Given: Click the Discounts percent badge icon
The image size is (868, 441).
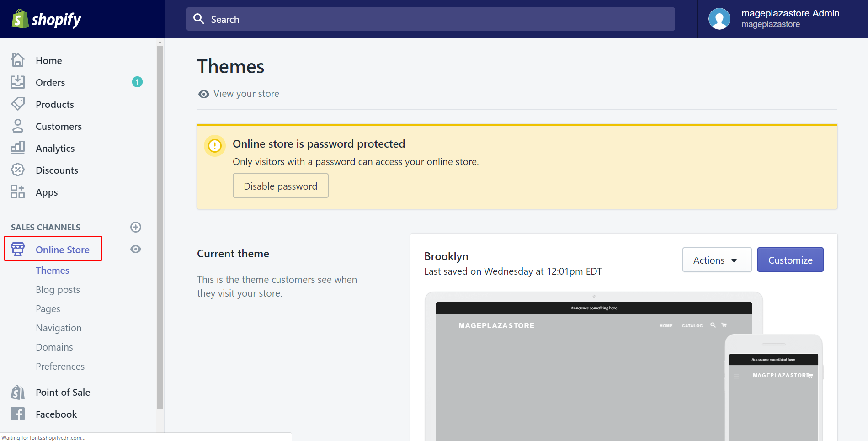Looking at the screenshot, I should (x=18, y=170).
